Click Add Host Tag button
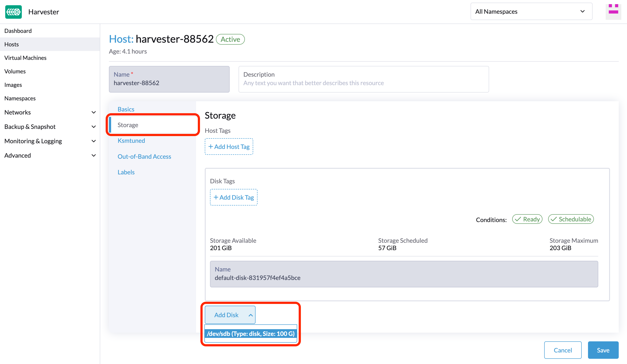The image size is (627, 364). coord(229,147)
